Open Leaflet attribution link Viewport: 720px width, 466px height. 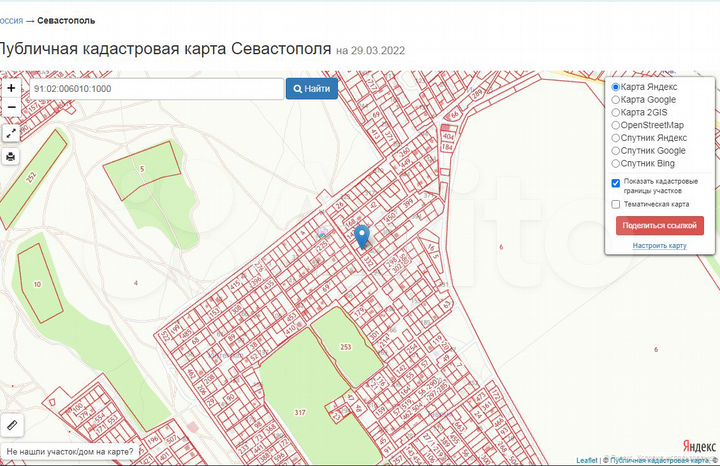587,460
